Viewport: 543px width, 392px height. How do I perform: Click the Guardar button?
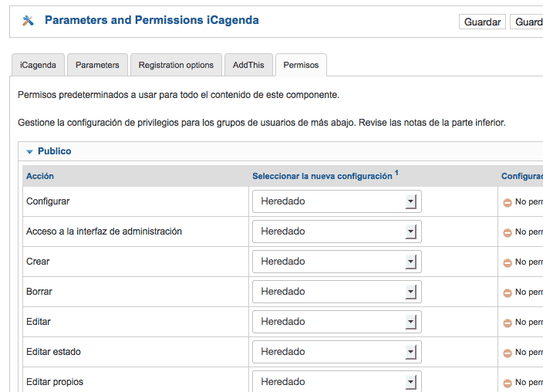pyautogui.click(x=482, y=22)
